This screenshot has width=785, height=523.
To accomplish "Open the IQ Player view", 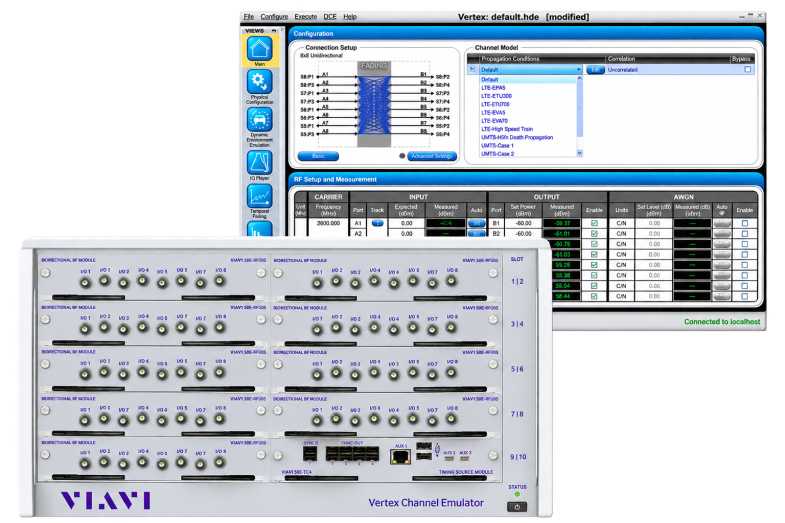I will click(259, 163).
